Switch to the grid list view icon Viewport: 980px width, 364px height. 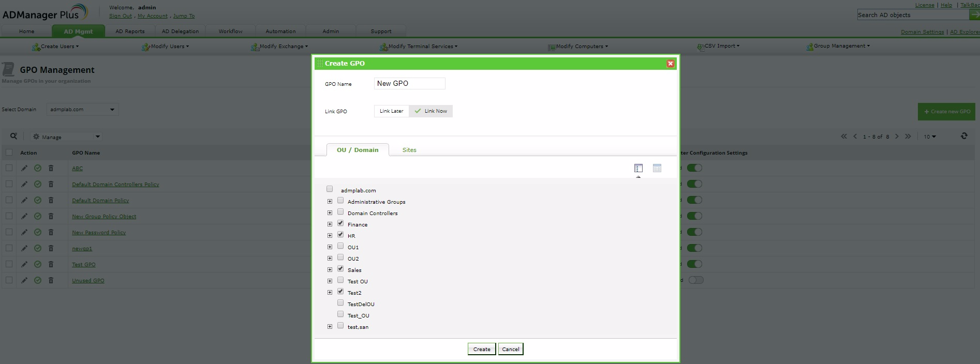(657, 168)
